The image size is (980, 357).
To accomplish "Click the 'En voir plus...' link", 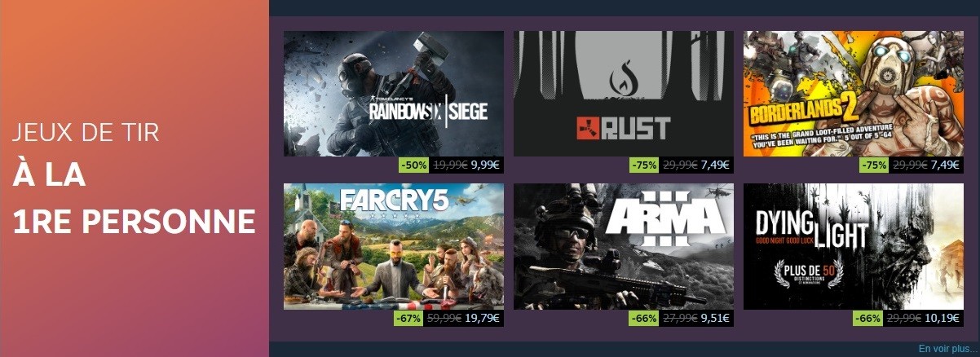I will click(x=947, y=349).
